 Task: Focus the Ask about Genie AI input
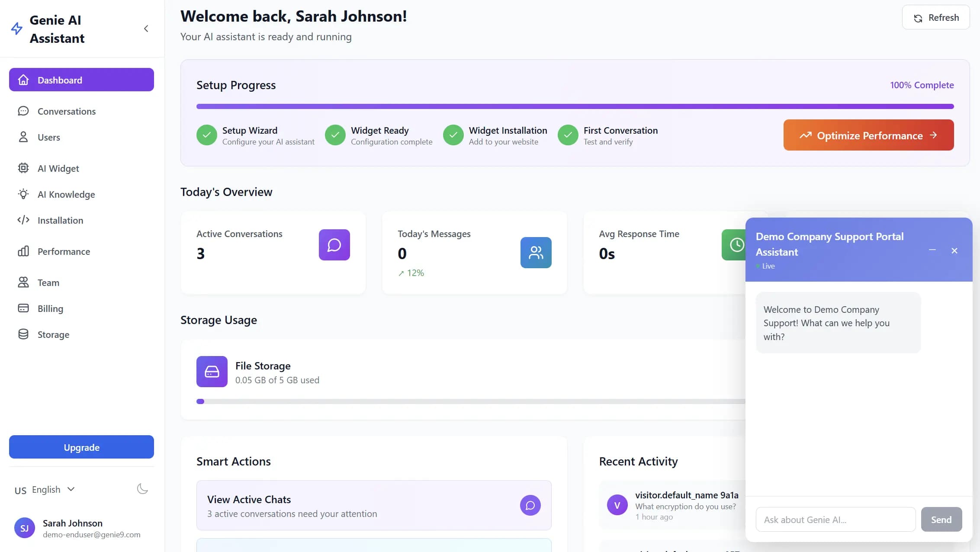click(835, 520)
